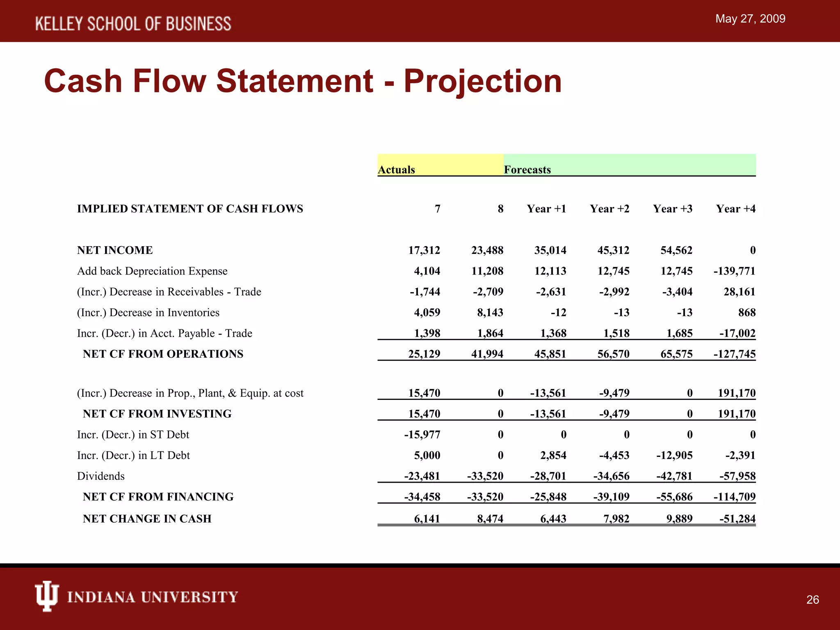Select the Prop., Plant, & Equip. row label

(190, 393)
